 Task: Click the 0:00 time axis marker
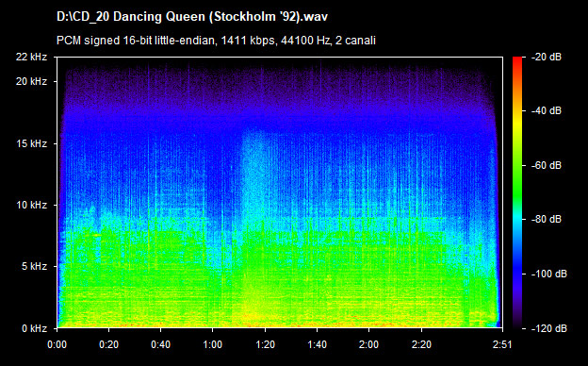57,344
